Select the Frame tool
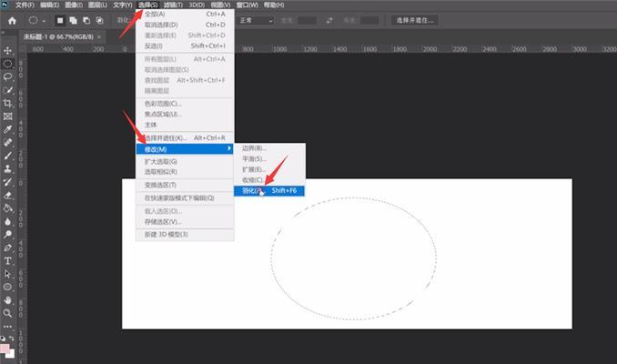This screenshot has width=617, height=364. pos(7,116)
